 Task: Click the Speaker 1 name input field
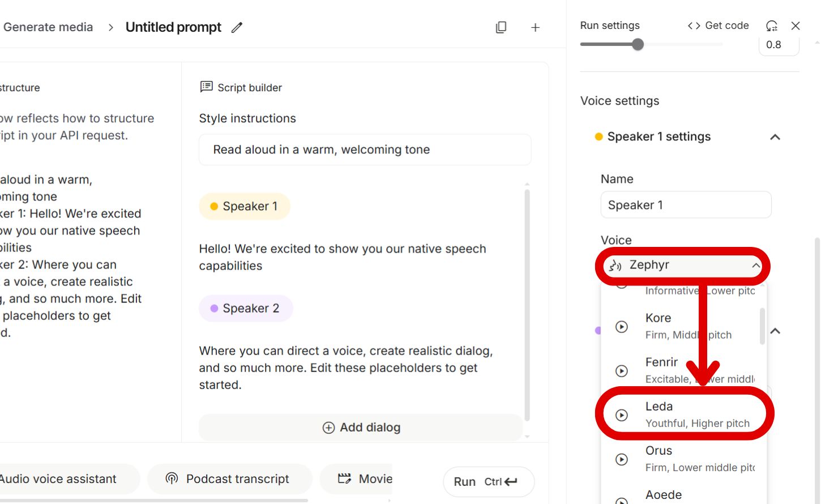685,204
